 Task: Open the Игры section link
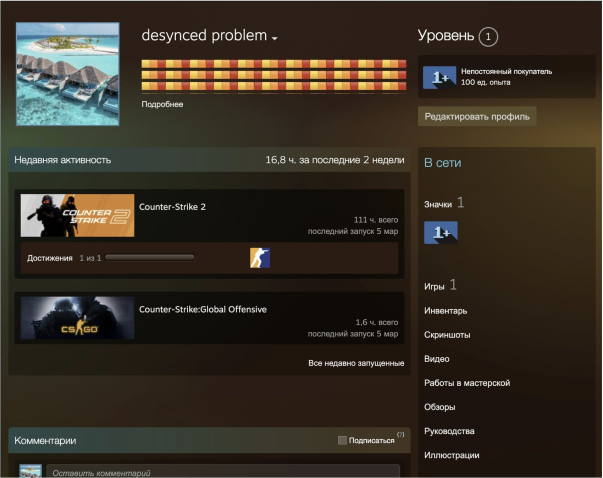(x=434, y=286)
